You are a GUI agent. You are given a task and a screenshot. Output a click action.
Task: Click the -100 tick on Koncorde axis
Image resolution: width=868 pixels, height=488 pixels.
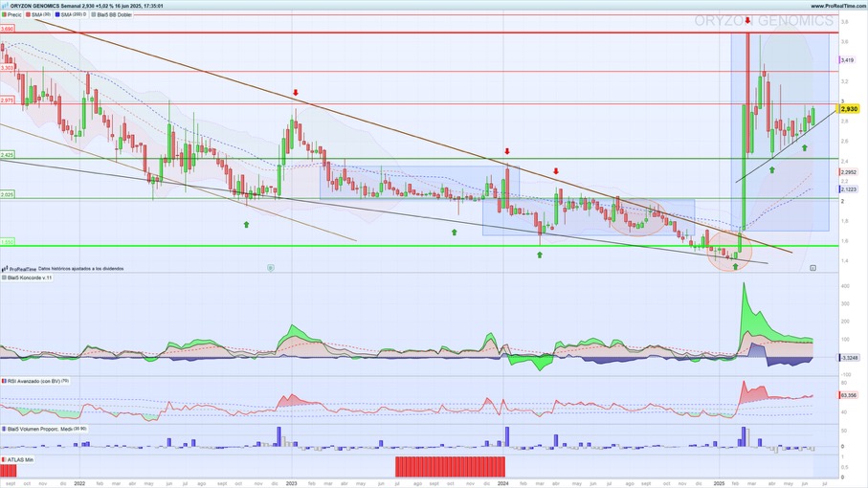pos(845,374)
